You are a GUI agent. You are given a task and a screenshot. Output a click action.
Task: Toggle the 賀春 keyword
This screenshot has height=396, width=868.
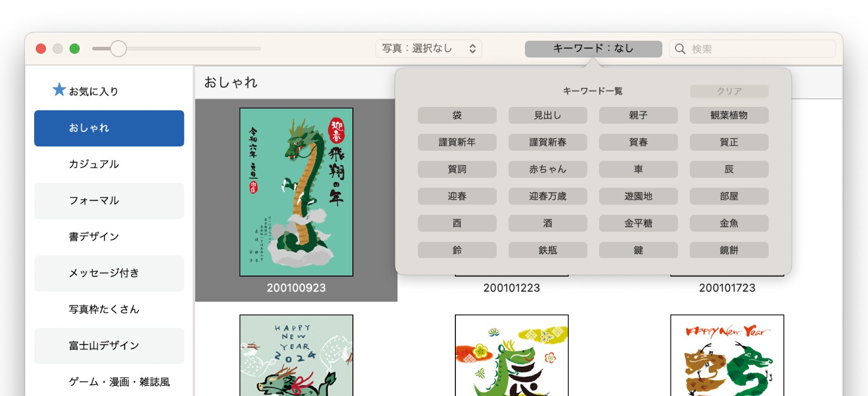[638, 142]
